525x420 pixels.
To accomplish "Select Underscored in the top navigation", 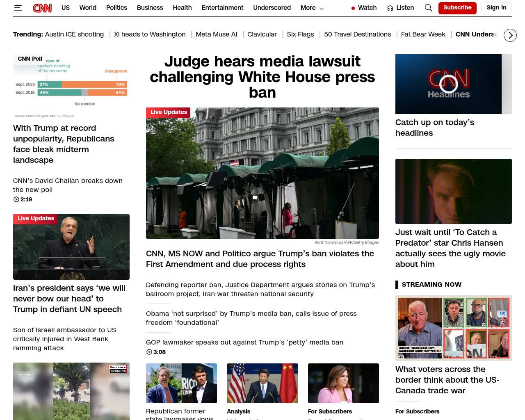I will click(272, 8).
